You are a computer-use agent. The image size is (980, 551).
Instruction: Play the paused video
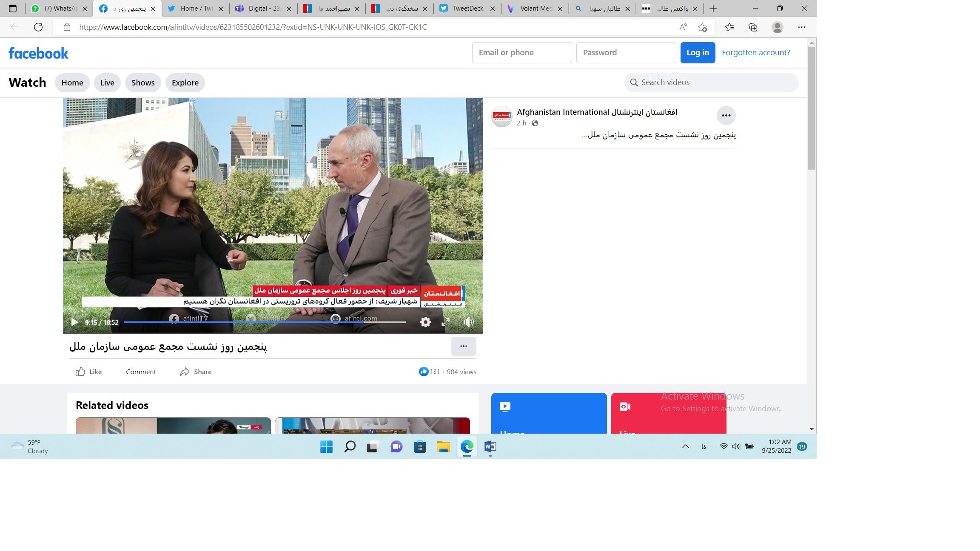tap(74, 322)
